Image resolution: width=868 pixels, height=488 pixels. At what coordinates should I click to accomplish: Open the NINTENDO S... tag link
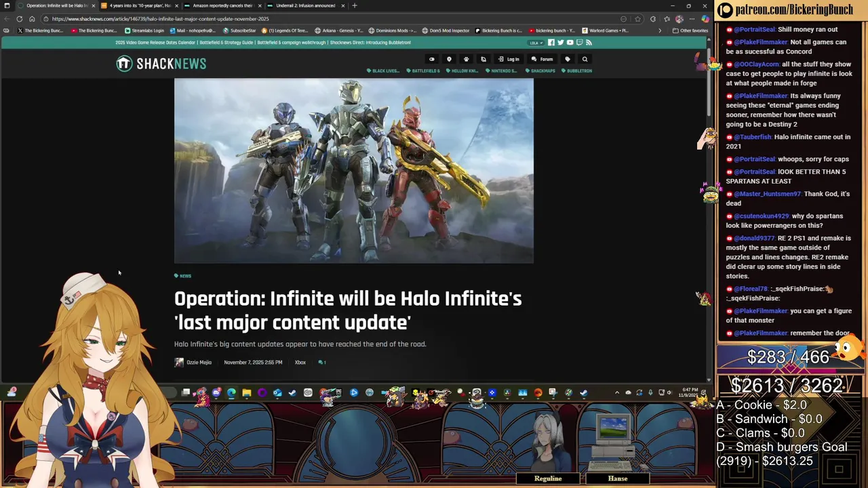[502, 70]
